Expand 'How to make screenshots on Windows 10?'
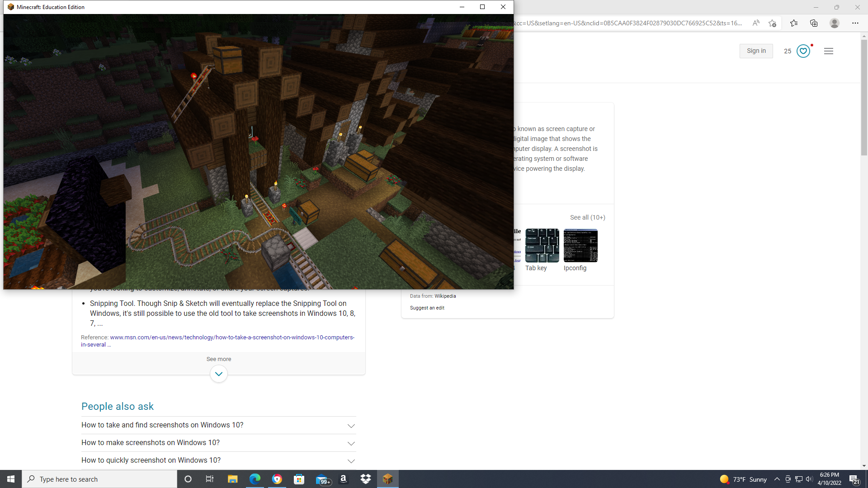The height and width of the screenshot is (488, 868). [x=219, y=443]
